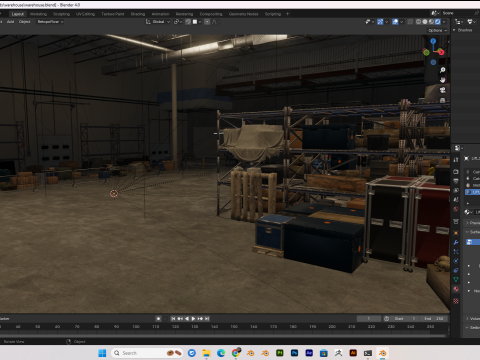Open the overlays settings dropdown arrow
This screenshot has height=360, width=480.
click(x=401, y=22)
